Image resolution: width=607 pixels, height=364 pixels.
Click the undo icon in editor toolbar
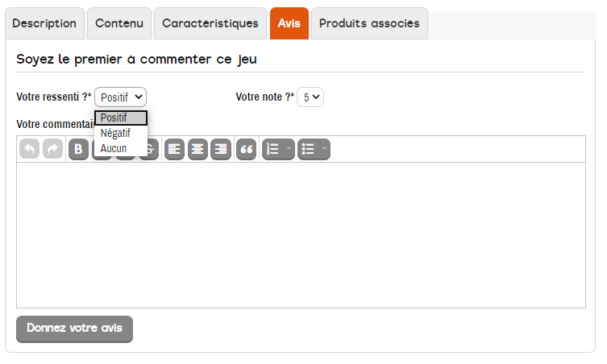pos(30,149)
